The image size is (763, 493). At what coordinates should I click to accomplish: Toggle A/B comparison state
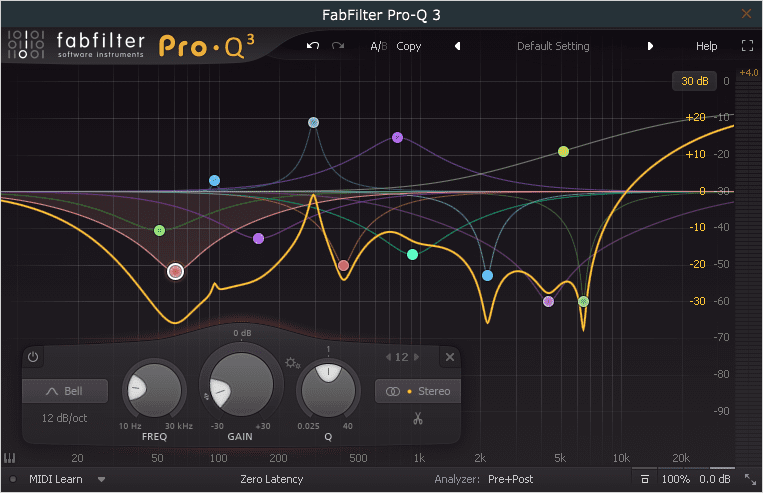coord(378,46)
